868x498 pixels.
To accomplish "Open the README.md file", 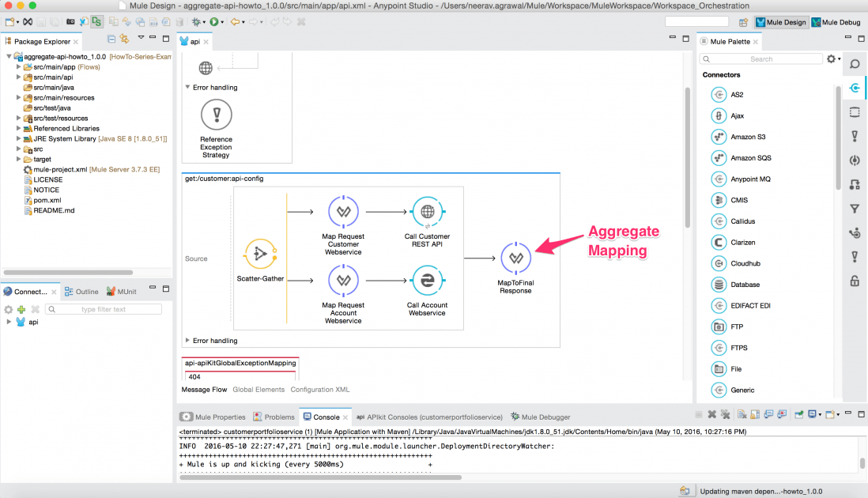I will pyautogui.click(x=52, y=210).
